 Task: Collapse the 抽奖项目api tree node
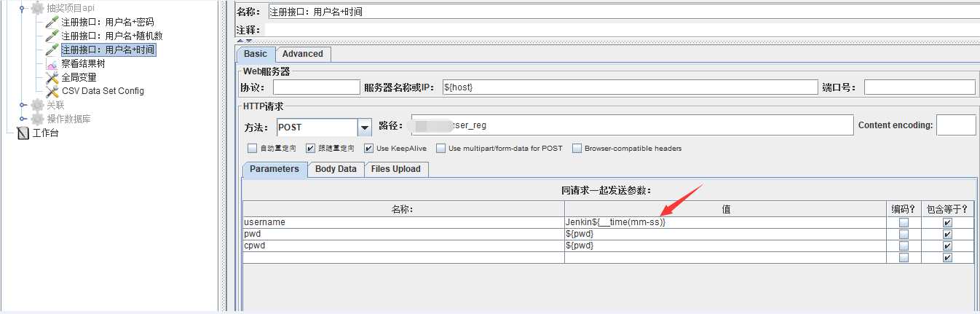click(x=23, y=8)
